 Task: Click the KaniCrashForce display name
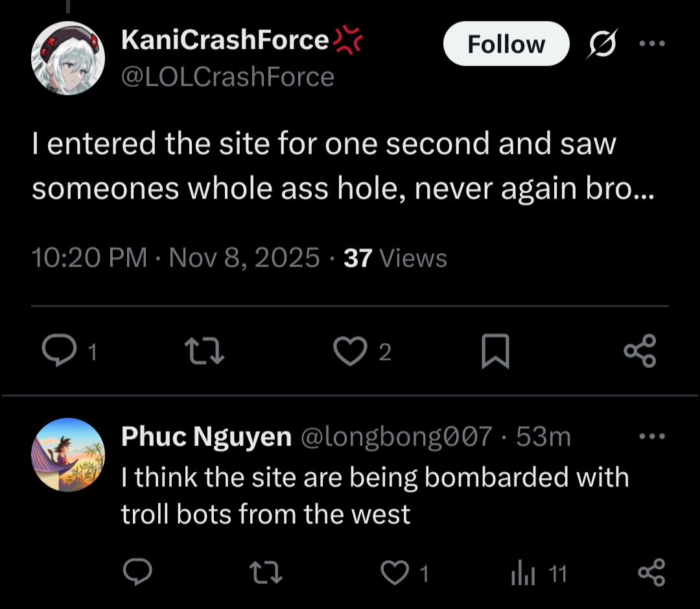[x=225, y=41]
